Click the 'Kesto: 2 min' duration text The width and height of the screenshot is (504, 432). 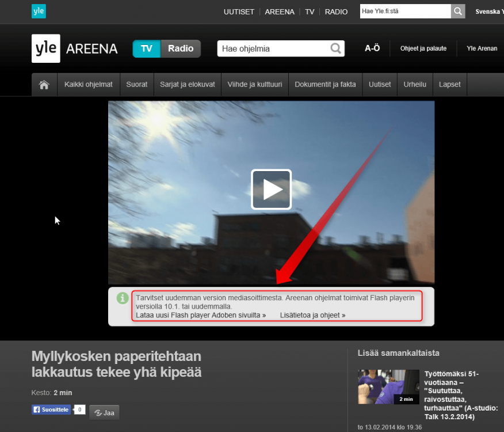pos(52,393)
